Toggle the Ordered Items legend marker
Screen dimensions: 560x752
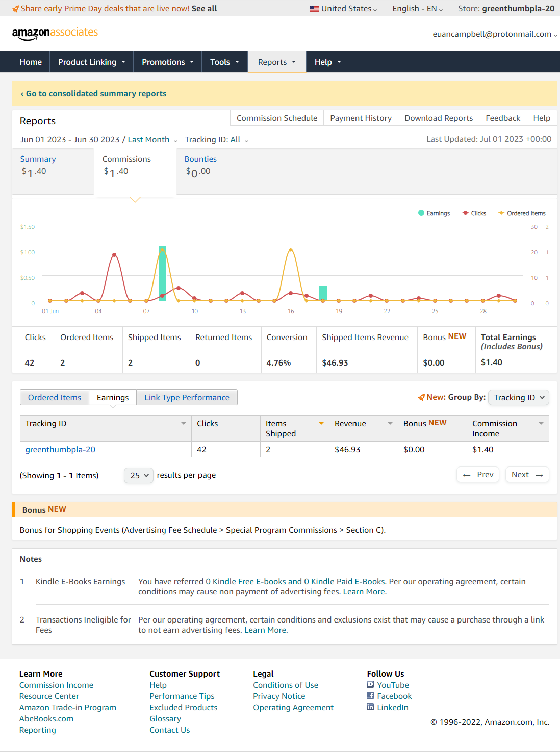click(501, 213)
